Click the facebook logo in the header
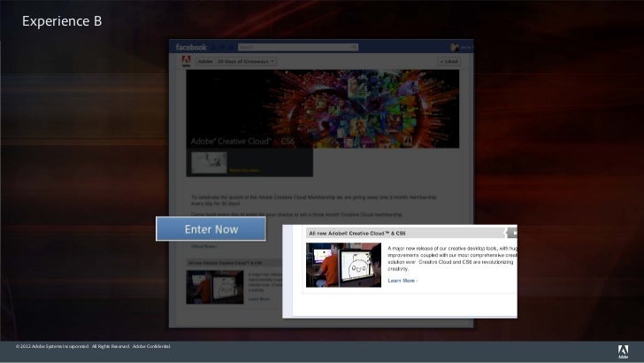Image resolution: width=644 pixels, height=363 pixels. 191,47
